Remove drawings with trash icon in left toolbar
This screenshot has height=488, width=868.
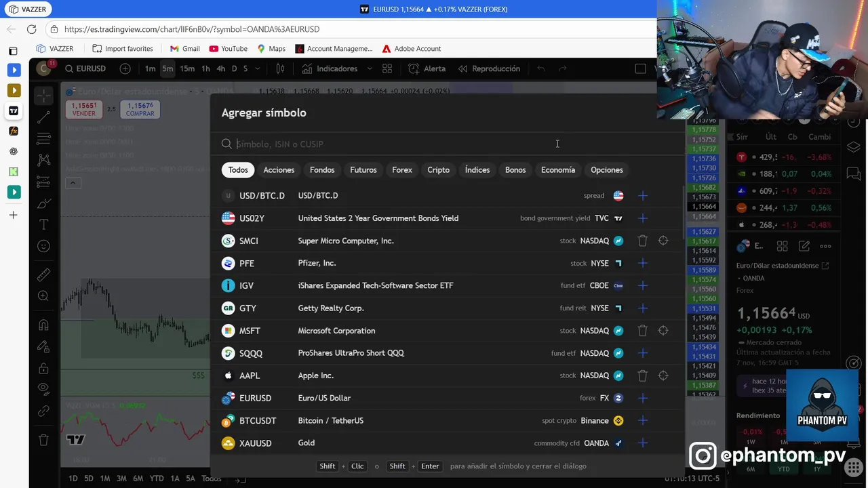(43, 439)
